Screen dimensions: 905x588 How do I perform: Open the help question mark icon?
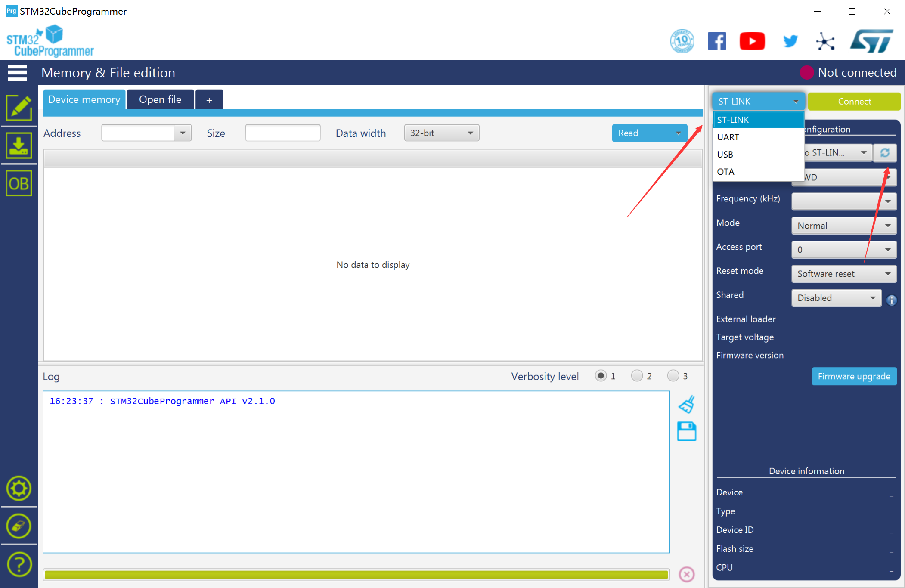(x=19, y=564)
